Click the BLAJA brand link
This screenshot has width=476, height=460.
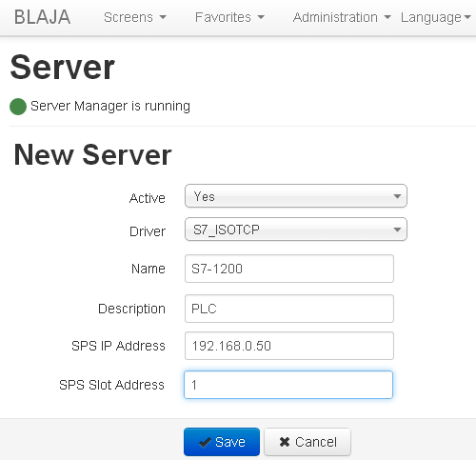[x=42, y=17]
